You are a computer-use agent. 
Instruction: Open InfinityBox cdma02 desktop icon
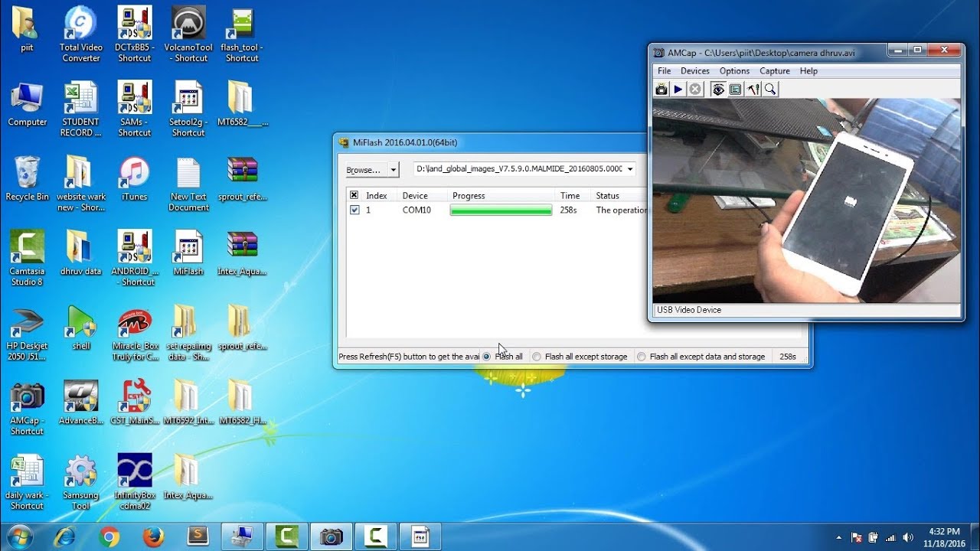coord(135,481)
